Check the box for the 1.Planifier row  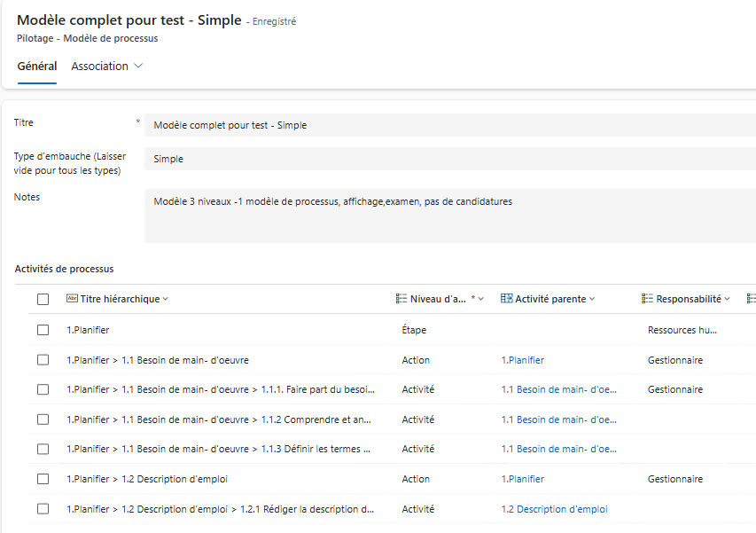click(x=43, y=330)
